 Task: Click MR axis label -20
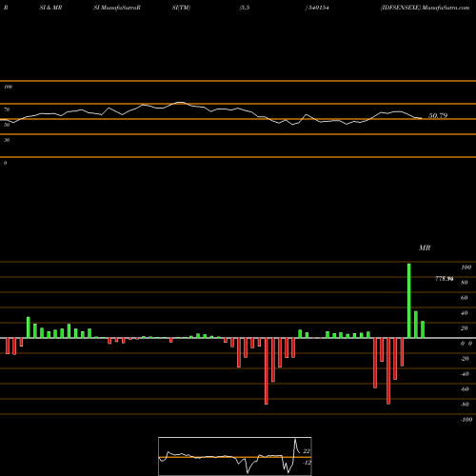coord(465,359)
